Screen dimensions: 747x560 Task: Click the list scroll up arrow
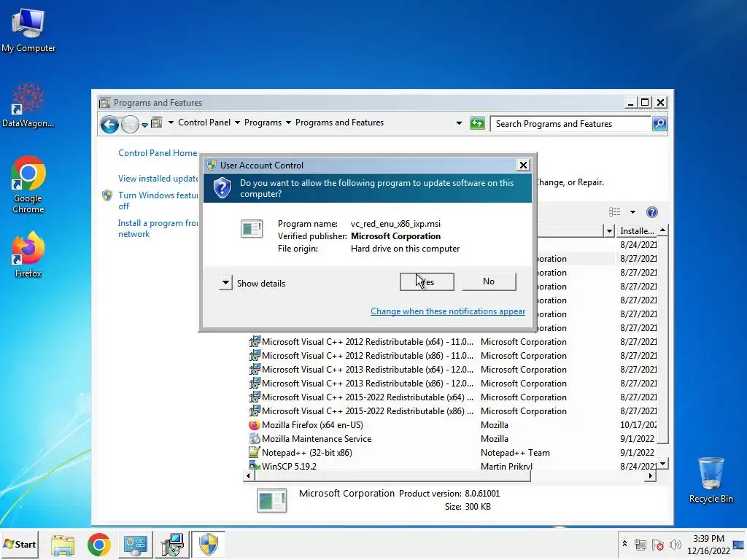coord(662,230)
